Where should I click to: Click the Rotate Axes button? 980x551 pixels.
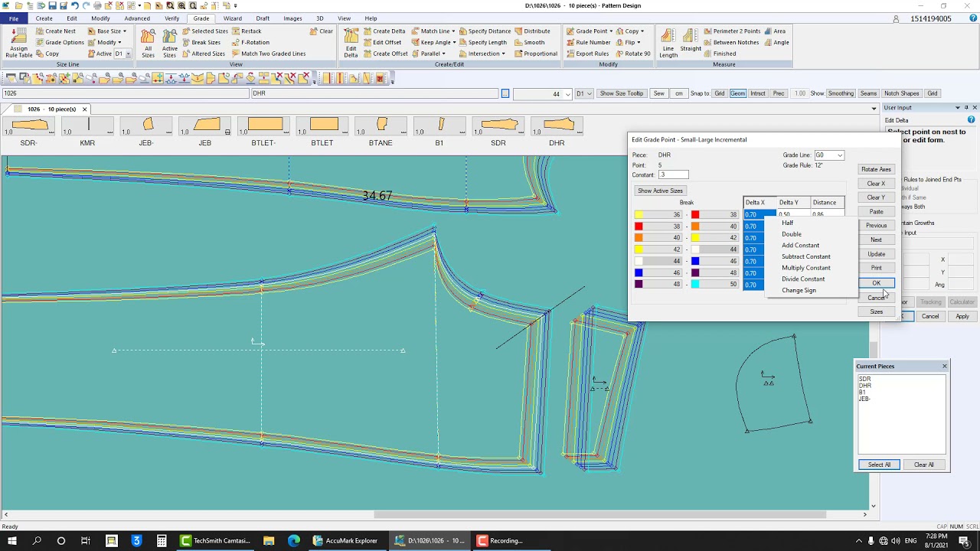876,169
